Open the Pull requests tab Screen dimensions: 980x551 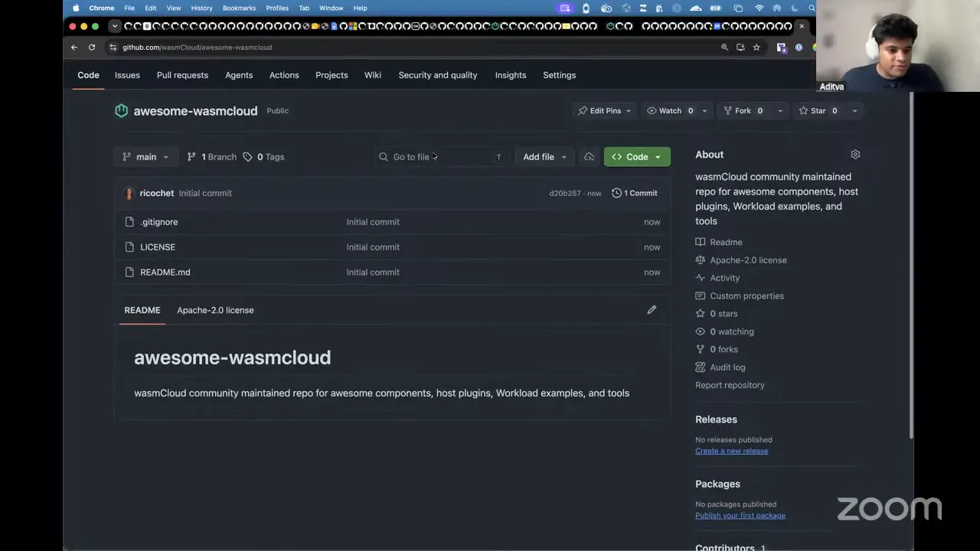coord(182,75)
